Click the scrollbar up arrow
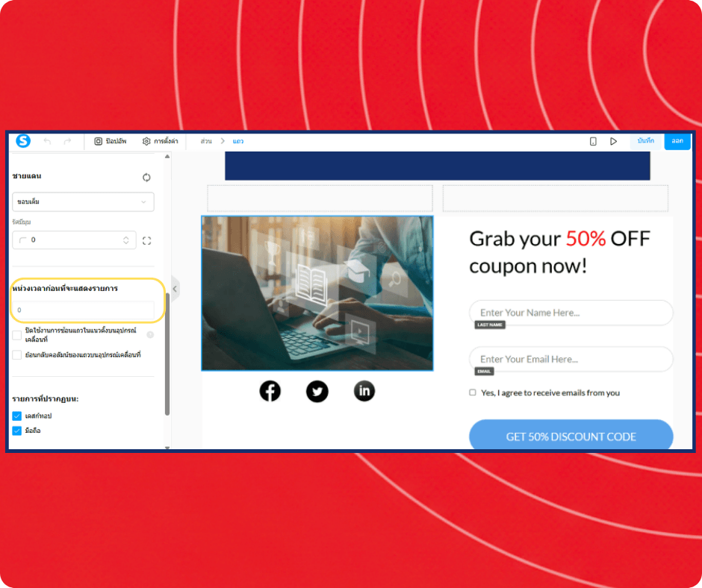The width and height of the screenshot is (702, 588). point(167,157)
